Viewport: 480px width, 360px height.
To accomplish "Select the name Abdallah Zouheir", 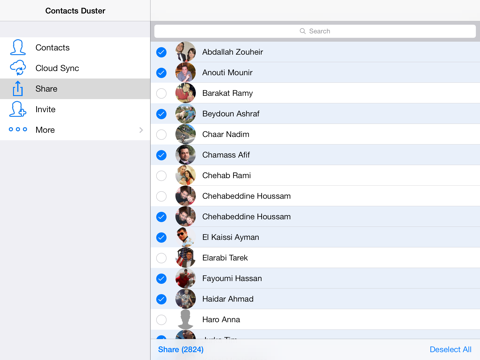I will tap(233, 52).
